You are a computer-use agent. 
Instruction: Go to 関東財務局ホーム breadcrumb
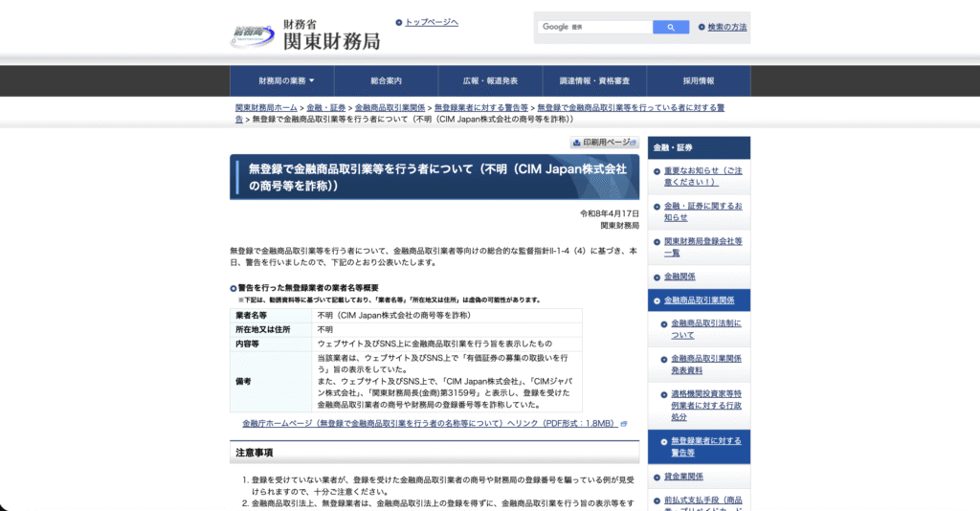(x=266, y=107)
